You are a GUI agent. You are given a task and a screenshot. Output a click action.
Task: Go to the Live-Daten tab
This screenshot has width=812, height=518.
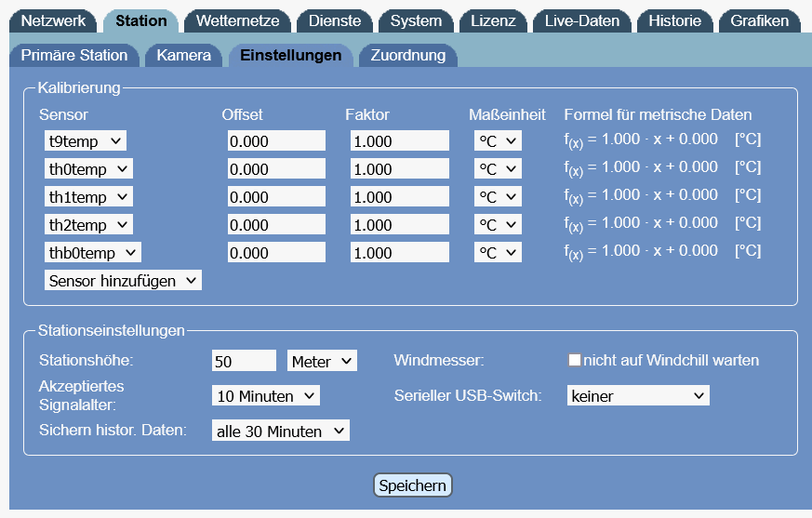click(x=582, y=20)
